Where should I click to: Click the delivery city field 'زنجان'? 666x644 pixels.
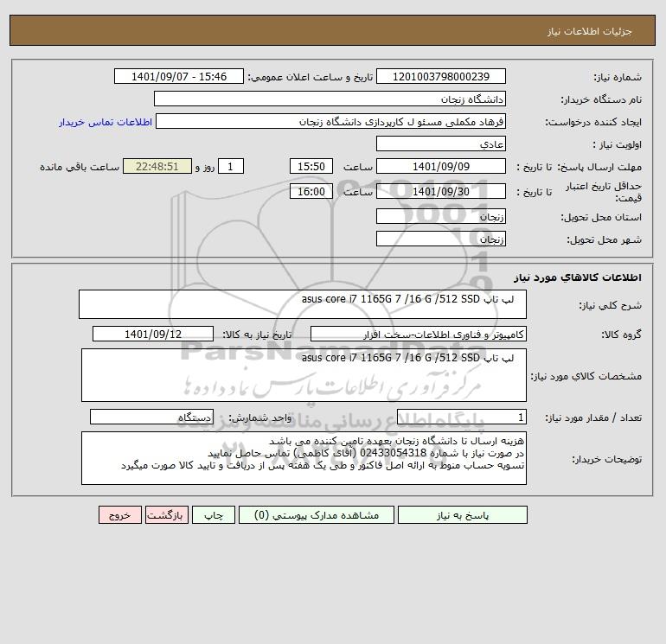pos(441,239)
